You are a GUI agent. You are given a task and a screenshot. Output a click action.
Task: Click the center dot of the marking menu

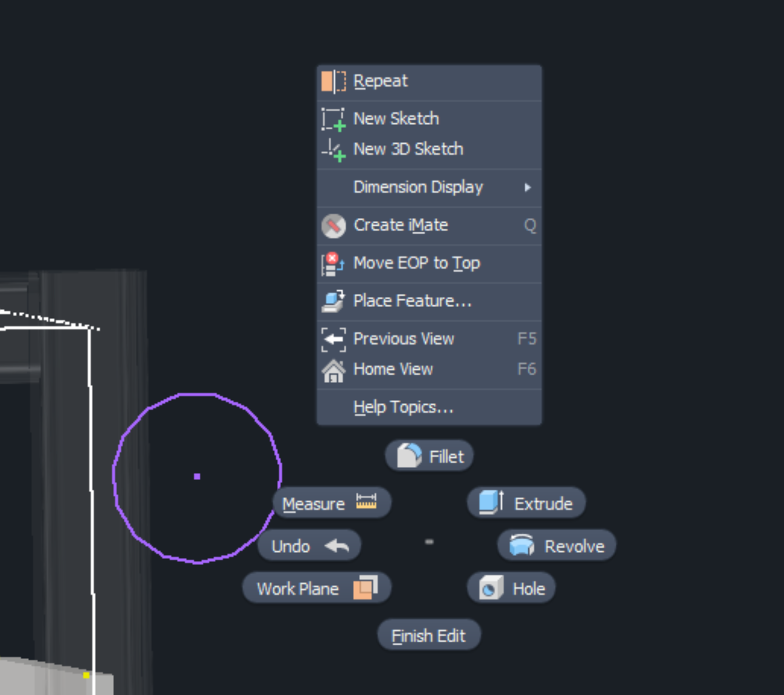click(429, 541)
